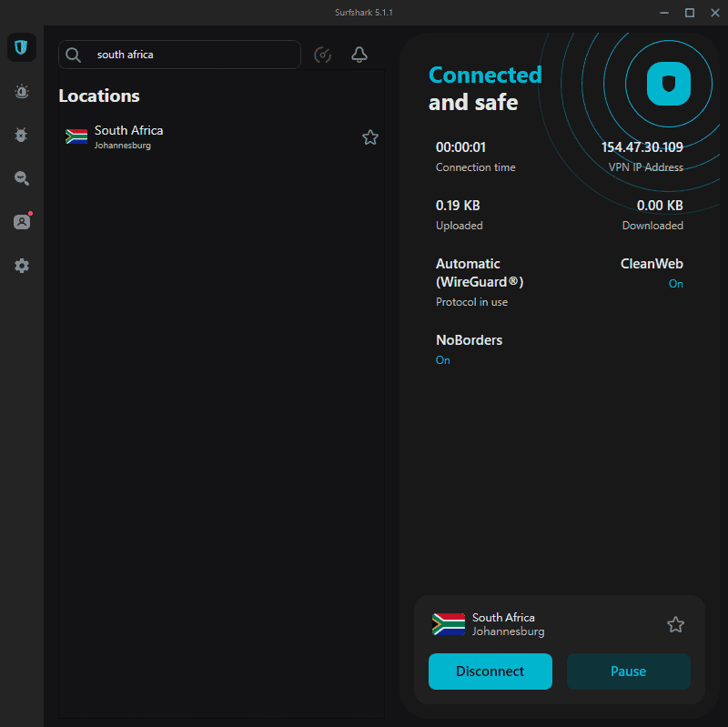Close the Surfshark window

(x=715, y=13)
